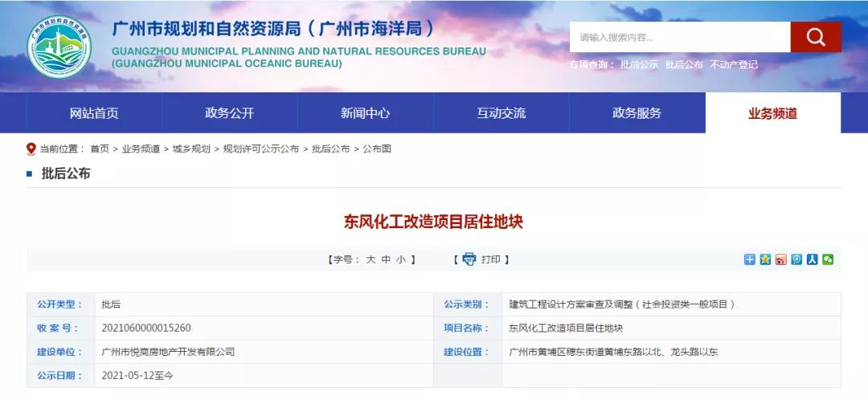Click 不动产登记 quick query link
The height and width of the screenshot is (400, 868).
click(x=734, y=64)
